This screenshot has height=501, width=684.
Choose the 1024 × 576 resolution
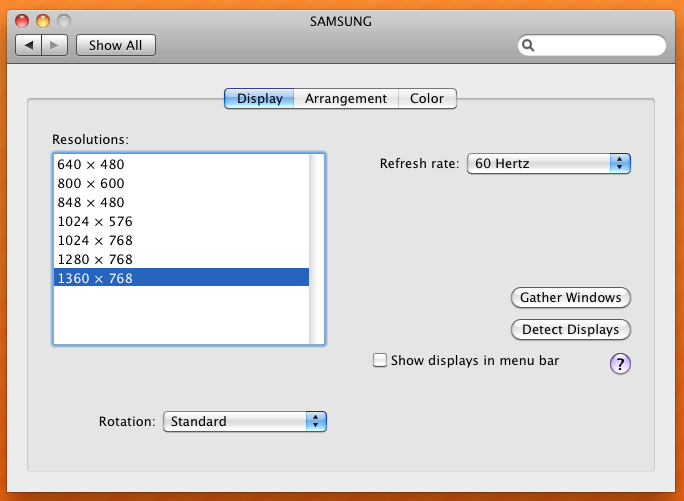181,222
